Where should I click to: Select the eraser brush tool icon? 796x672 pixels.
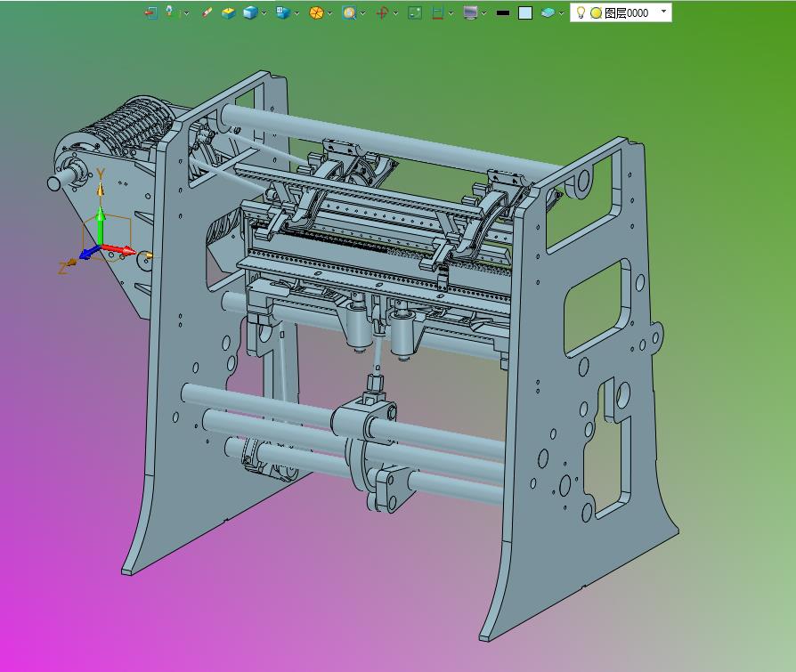tap(206, 12)
